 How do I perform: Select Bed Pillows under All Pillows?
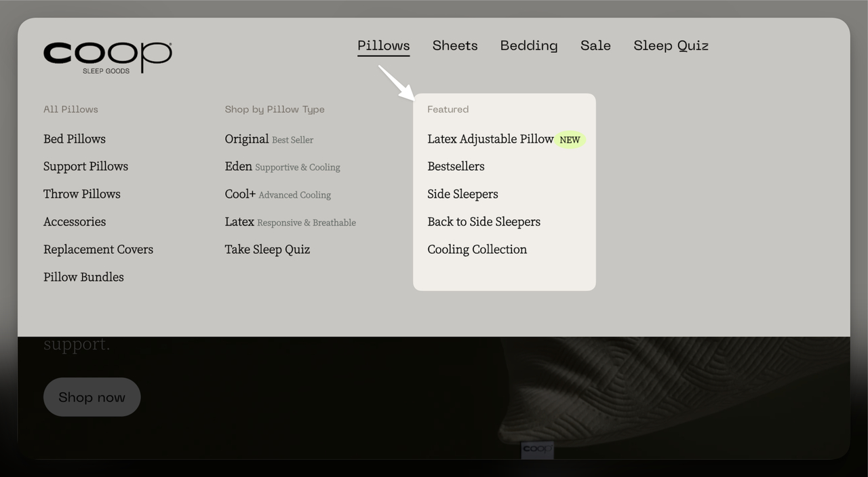[74, 138]
